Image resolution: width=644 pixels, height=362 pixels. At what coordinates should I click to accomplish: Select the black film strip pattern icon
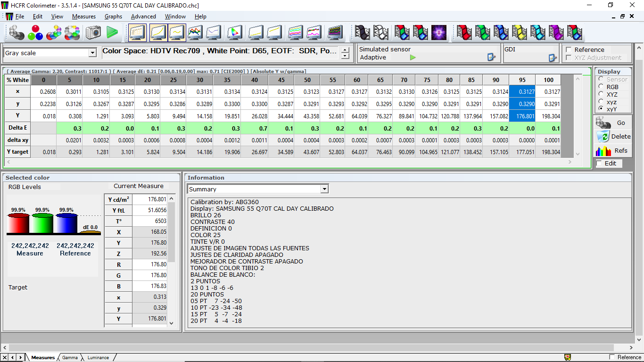point(362,32)
